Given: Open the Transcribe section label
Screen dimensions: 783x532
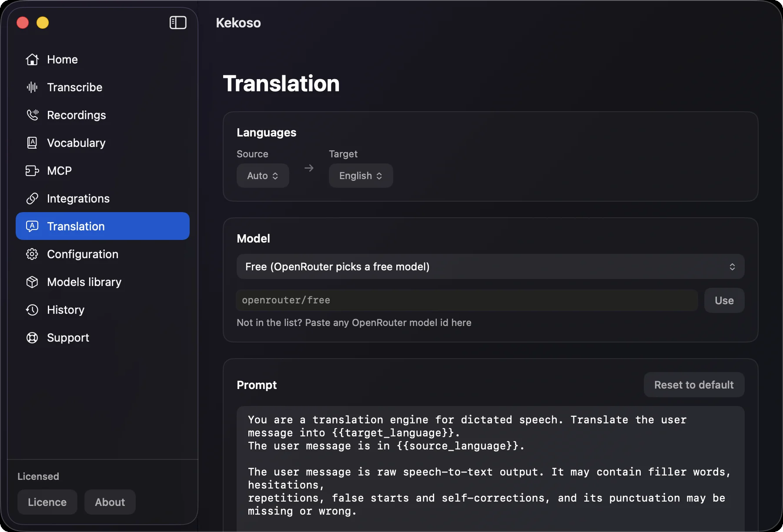Looking at the screenshot, I should point(74,87).
